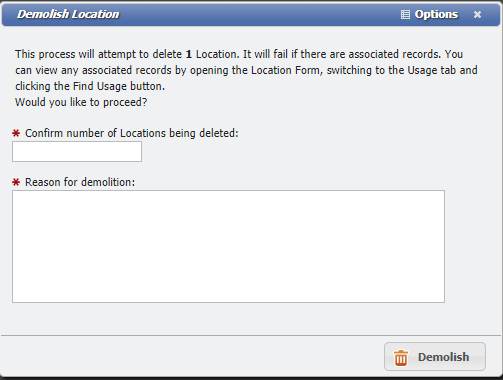The image size is (503, 380).
Task: Click the orange trash can icon
Action: click(401, 358)
